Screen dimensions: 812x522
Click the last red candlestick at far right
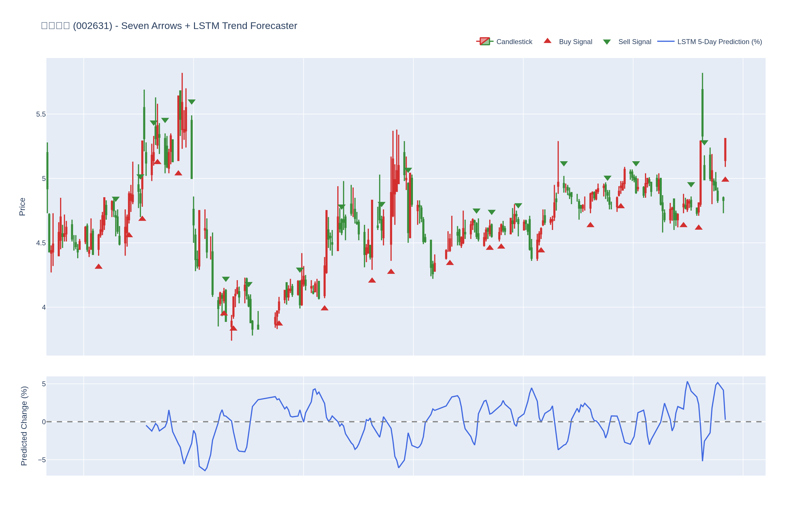[x=725, y=149]
